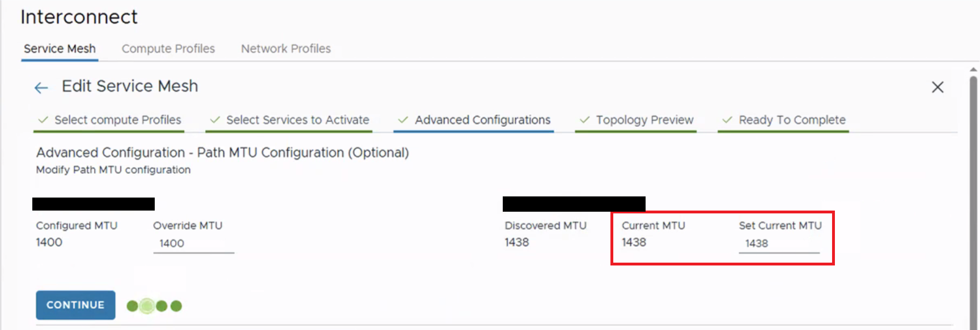Close the Edit Service Mesh panel
The width and height of the screenshot is (980, 330).
click(x=937, y=87)
